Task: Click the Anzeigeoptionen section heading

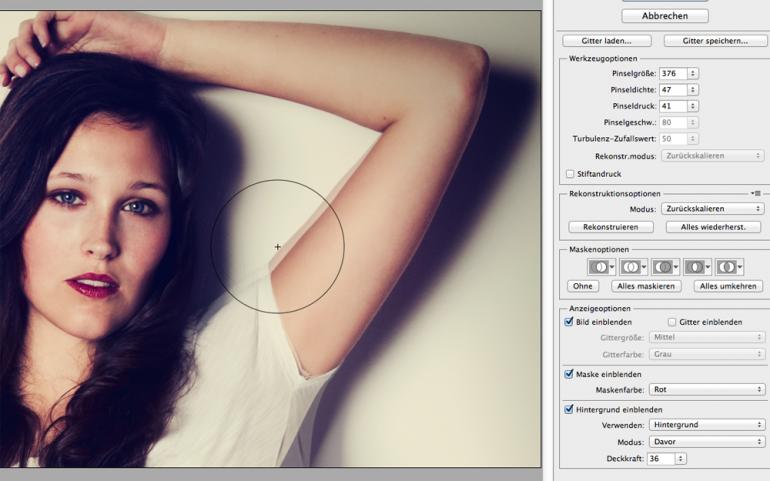Action: 600,309
